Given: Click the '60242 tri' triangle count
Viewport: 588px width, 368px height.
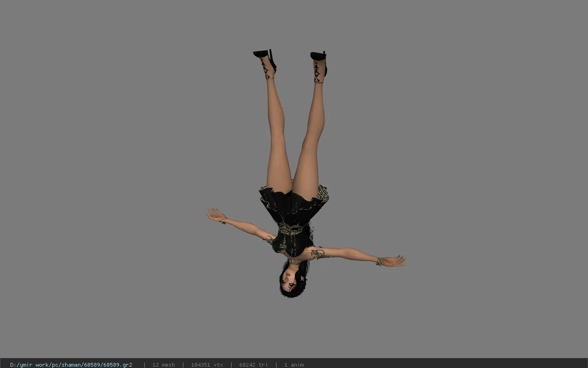Looking at the screenshot, I should point(254,365).
